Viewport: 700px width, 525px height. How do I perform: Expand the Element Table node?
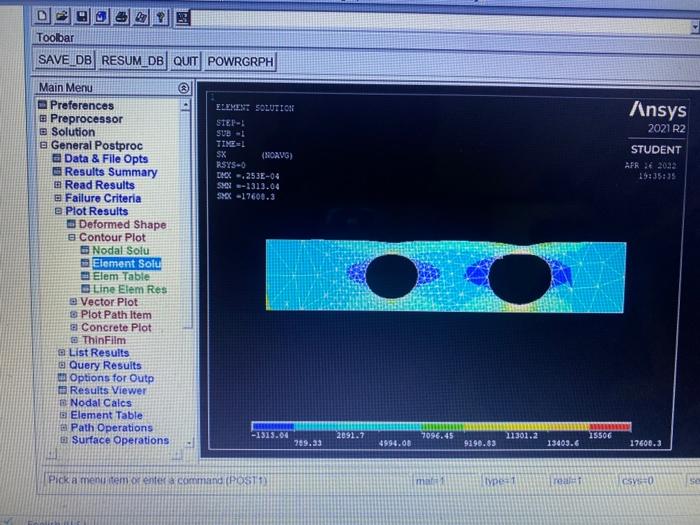coord(63,415)
